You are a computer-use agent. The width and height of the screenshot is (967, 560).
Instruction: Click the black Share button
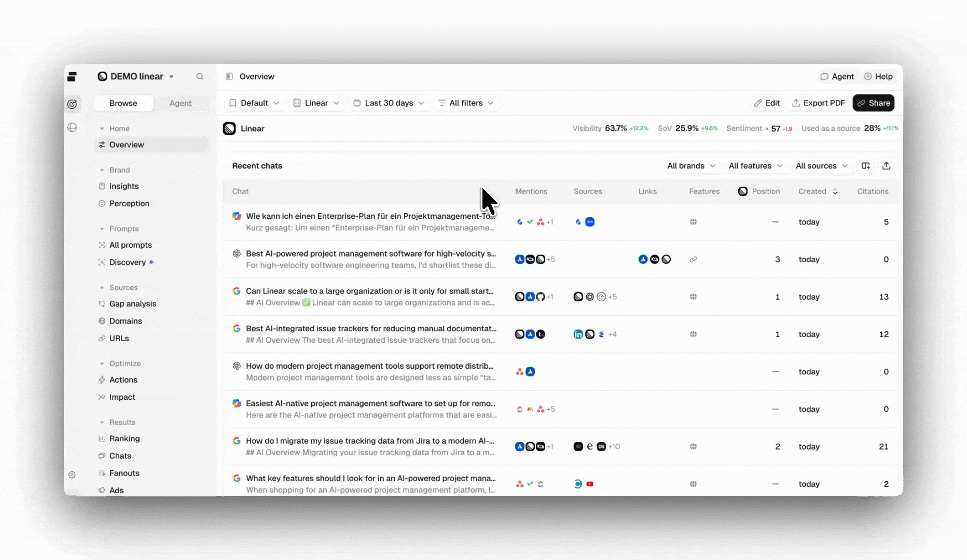[874, 103]
